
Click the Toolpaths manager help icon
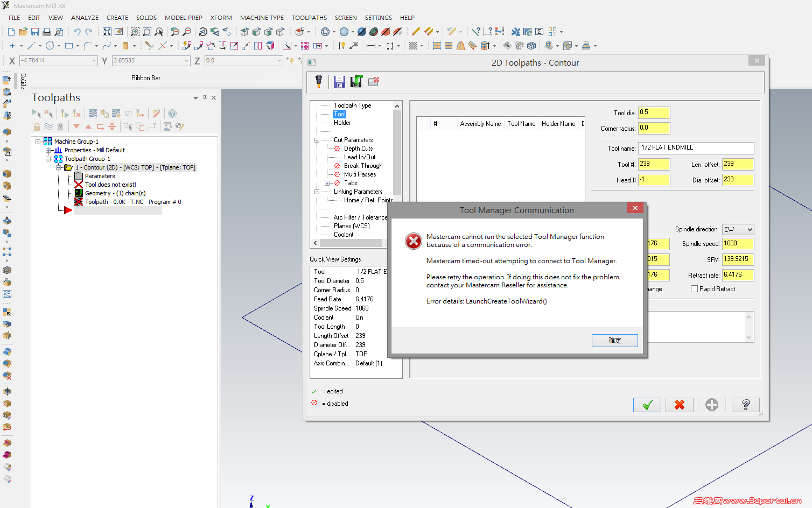[172, 114]
